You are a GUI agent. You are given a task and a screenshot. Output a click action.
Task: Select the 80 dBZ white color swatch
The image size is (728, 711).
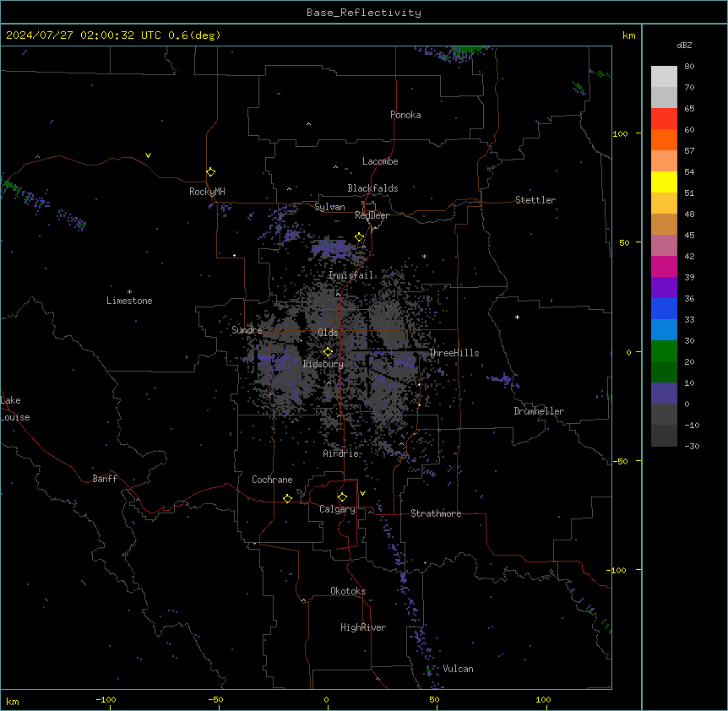pos(664,77)
